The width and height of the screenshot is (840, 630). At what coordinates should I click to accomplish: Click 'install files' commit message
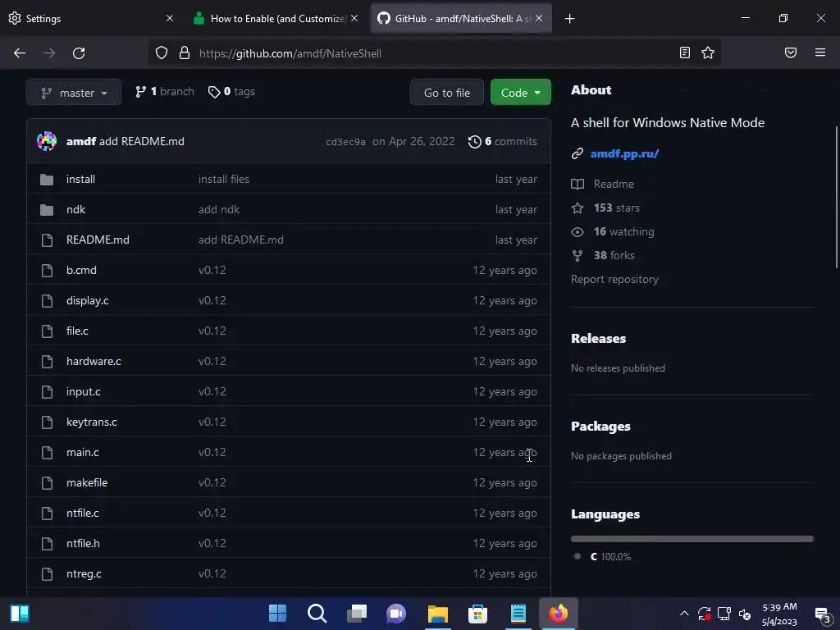224,179
